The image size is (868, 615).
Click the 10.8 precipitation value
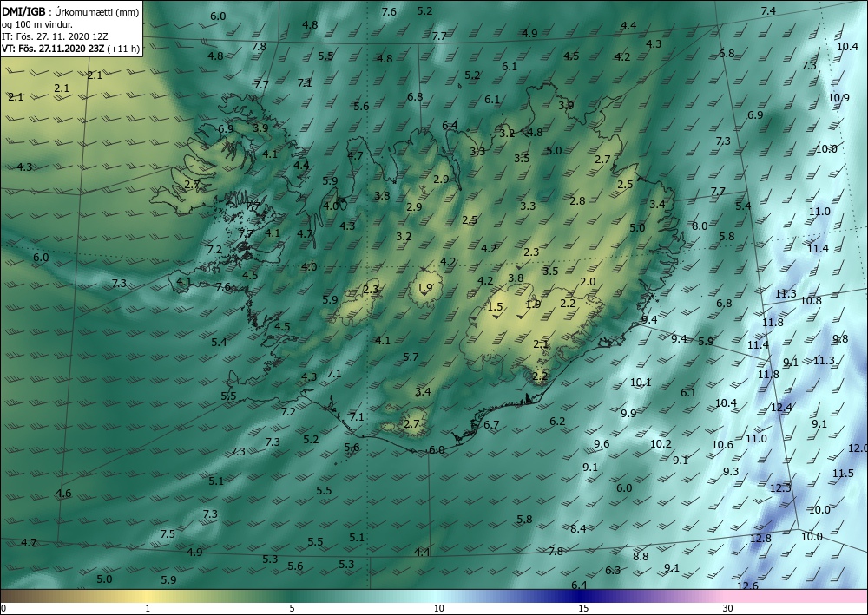pos(811,301)
